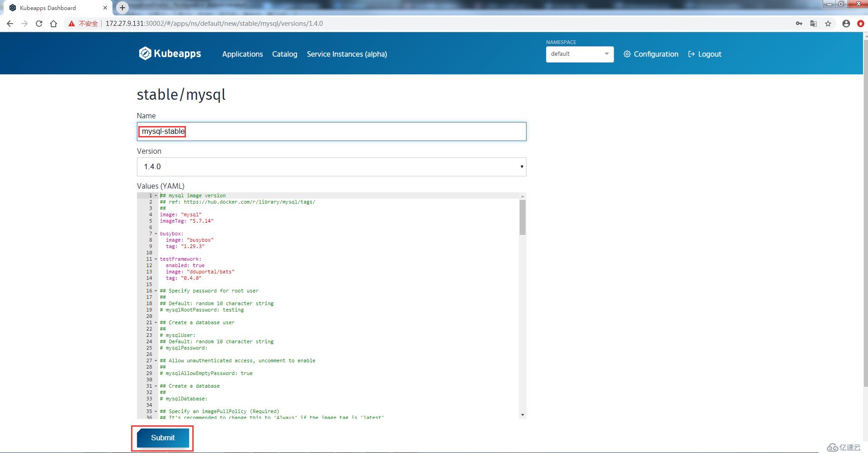Screen dimensions: 868x453
Task: Click the address bar URL
Action: click(x=214, y=24)
